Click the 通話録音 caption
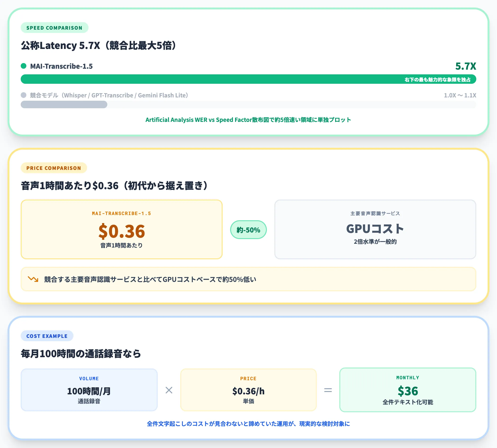 click(x=89, y=401)
